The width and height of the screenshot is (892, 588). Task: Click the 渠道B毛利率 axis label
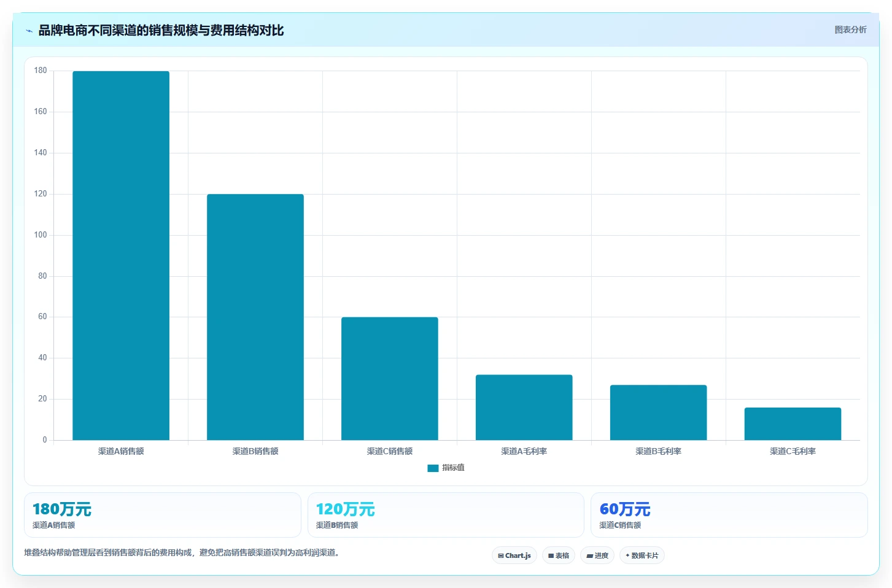point(659,451)
